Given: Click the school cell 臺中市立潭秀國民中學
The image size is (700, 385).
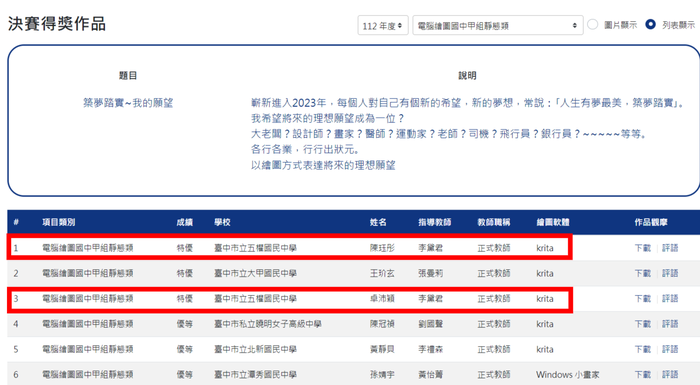Looking at the screenshot, I should [255, 374].
